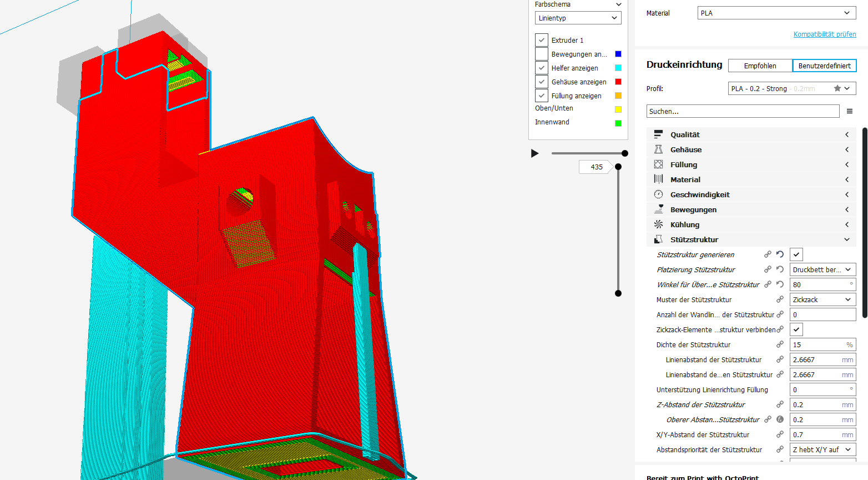
Task: Uncheck Zickzack-Elemente Stützstruktur verbinden checkbox
Action: click(x=796, y=329)
